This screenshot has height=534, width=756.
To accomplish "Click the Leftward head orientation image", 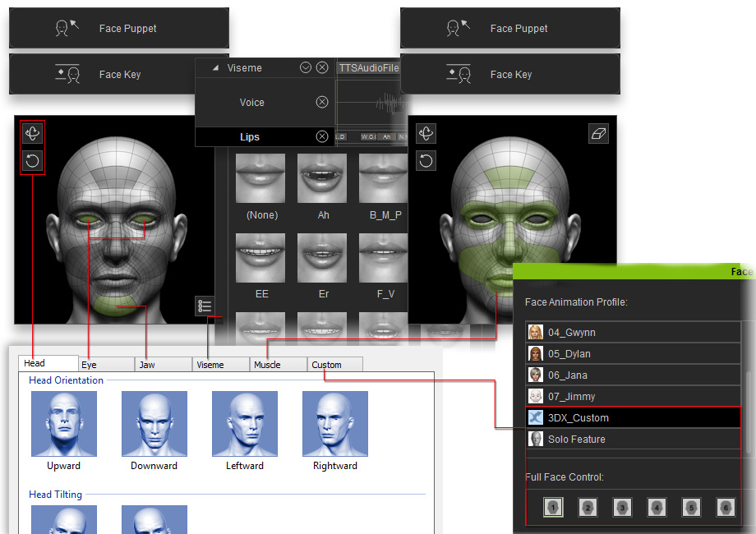I will click(245, 424).
